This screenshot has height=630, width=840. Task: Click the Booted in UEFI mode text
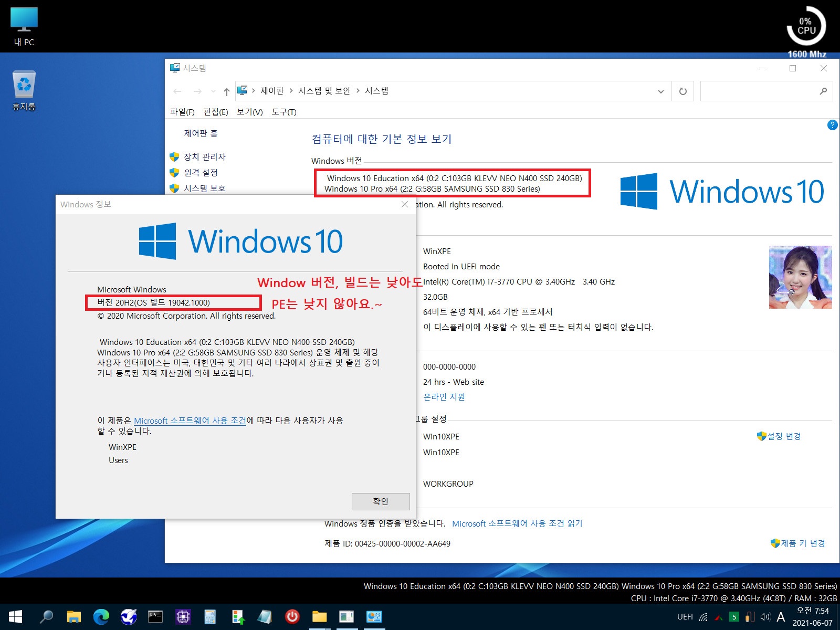461,267
